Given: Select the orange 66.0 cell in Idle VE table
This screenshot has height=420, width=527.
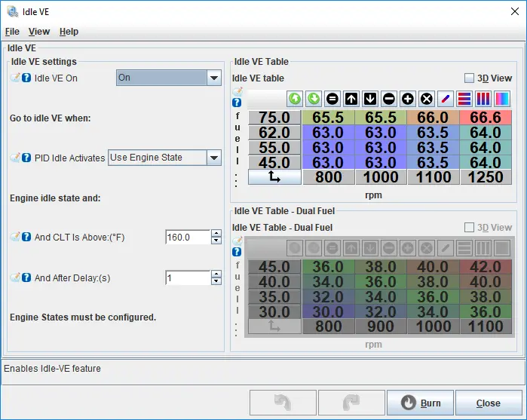Looking at the screenshot, I should [433, 118].
